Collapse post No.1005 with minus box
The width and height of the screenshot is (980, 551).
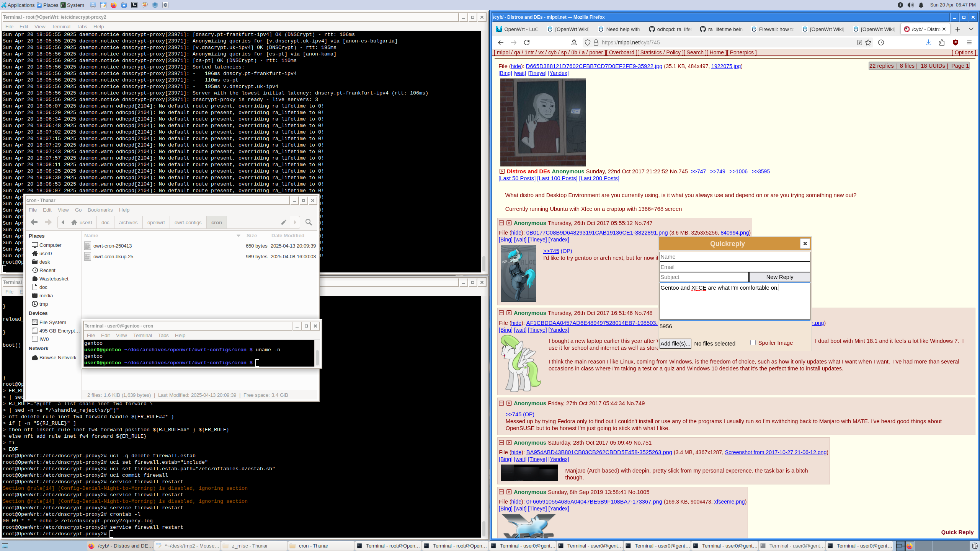pos(501,492)
